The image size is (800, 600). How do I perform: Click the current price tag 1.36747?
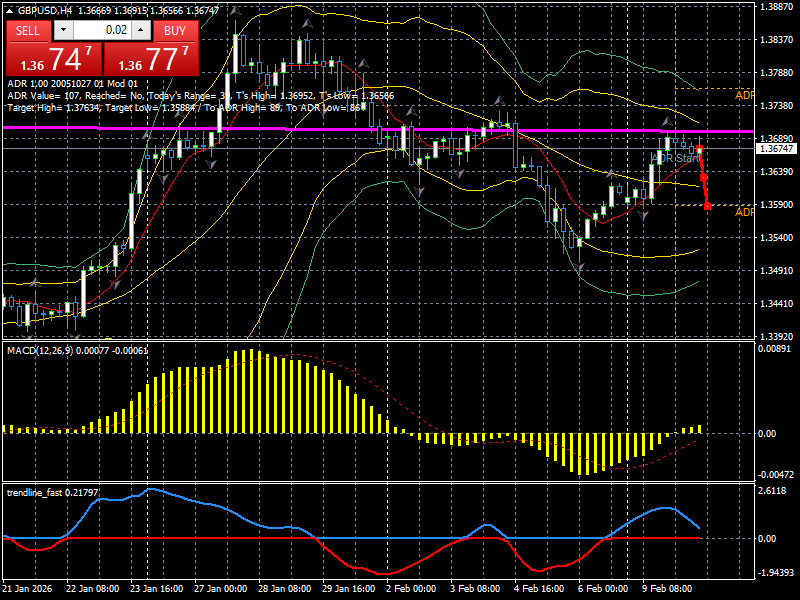coord(776,148)
